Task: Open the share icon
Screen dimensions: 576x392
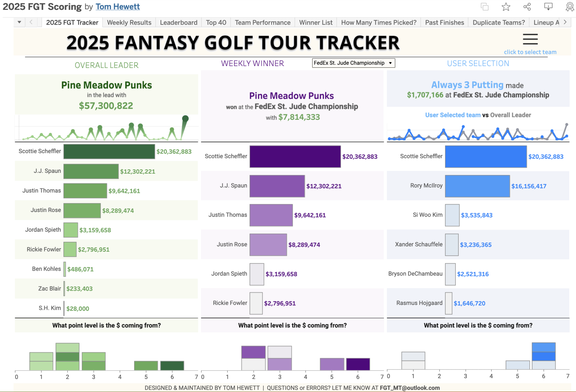Action: click(527, 7)
